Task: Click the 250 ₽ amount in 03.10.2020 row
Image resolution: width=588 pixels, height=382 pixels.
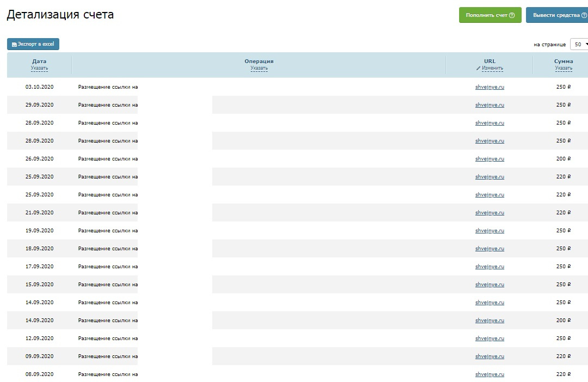Action: point(563,87)
